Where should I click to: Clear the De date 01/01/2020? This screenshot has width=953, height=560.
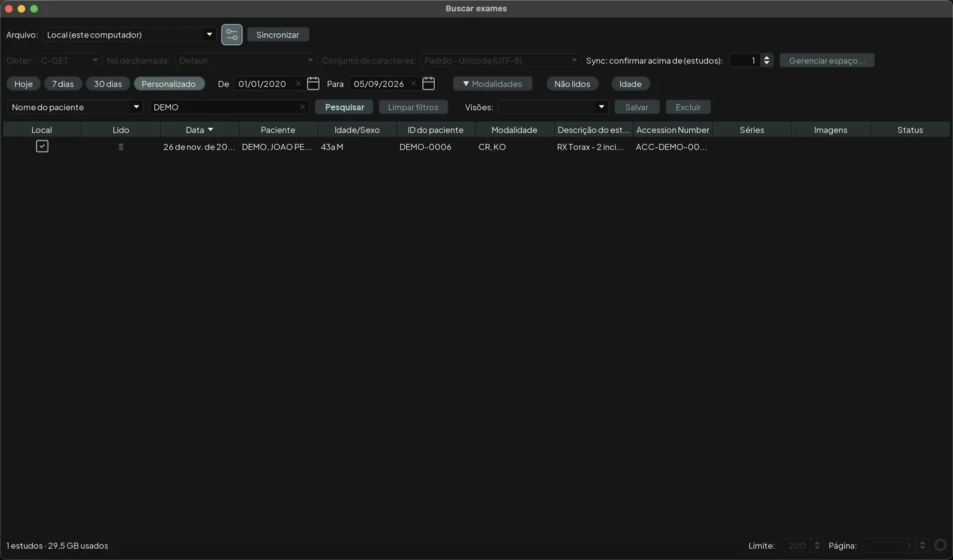tap(298, 83)
